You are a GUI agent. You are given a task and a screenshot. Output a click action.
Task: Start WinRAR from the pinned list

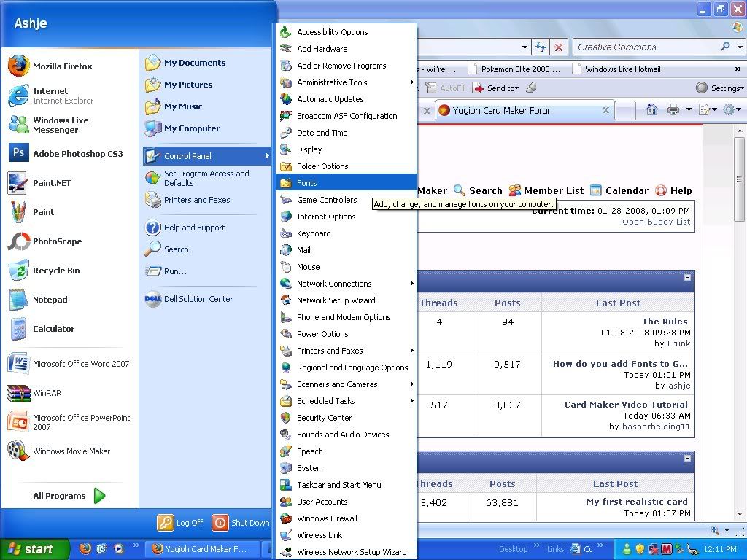[47, 393]
